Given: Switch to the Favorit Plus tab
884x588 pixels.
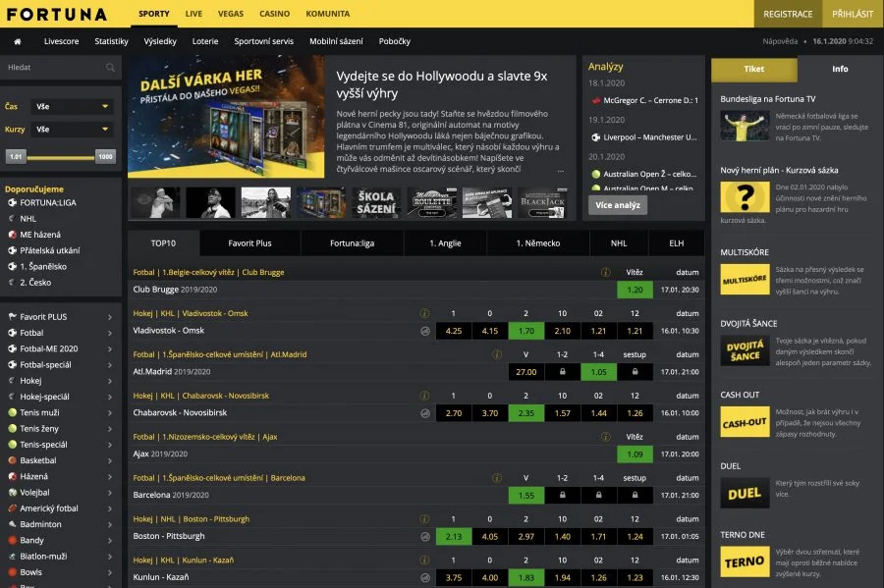Looking at the screenshot, I should click(249, 242).
